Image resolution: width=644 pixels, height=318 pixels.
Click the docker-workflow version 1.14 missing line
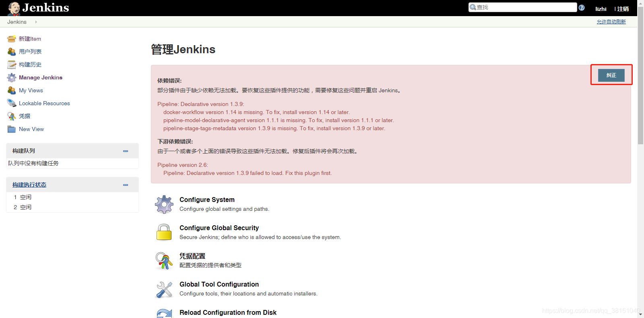tap(256, 112)
